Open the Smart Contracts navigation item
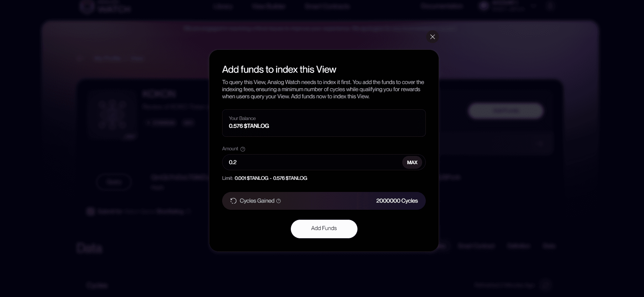644x297 pixels. pyautogui.click(x=327, y=6)
